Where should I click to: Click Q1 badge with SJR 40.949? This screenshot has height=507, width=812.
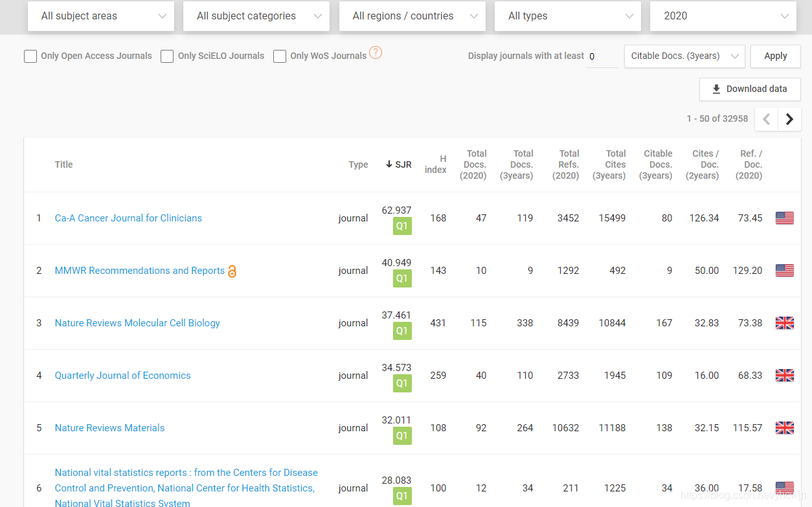pyautogui.click(x=402, y=278)
